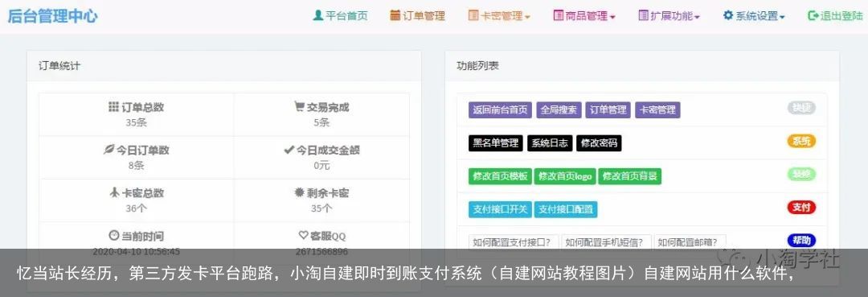This screenshot has width=868, height=297.
Task: Open the 系统设置 navbar menu label
Action: 757,15
